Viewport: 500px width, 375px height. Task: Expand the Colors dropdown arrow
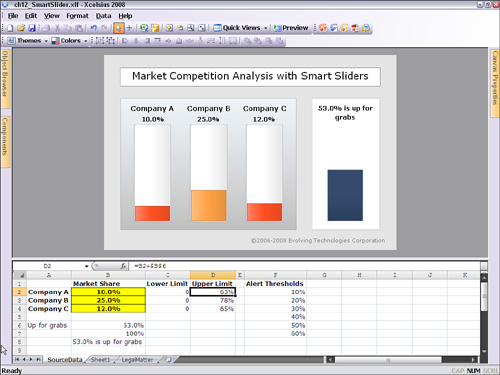[86, 41]
